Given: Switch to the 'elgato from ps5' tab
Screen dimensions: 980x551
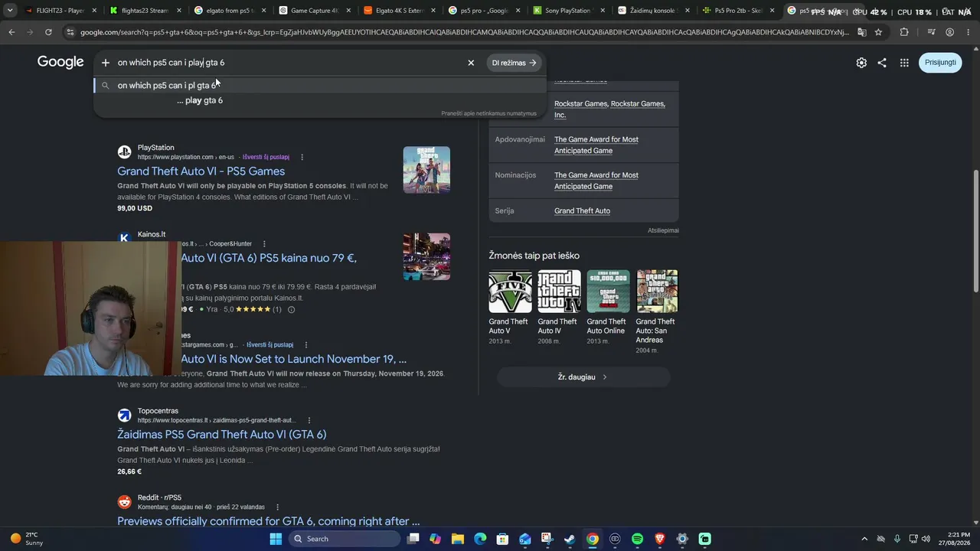Looking at the screenshot, I should (230, 11).
